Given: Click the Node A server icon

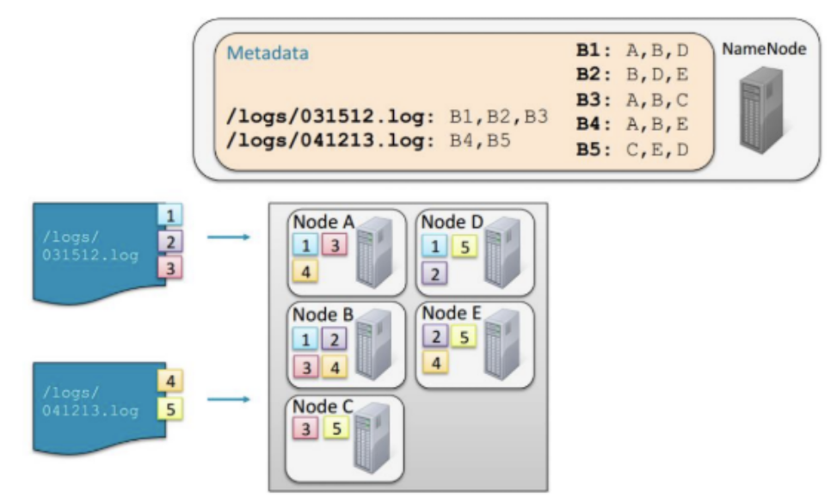Looking at the screenshot, I should (x=375, y=251).
